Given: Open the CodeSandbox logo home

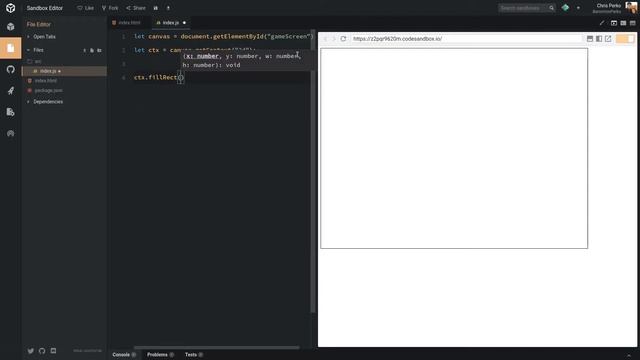Looking at the screenshot, I should (x=11, y=8).
